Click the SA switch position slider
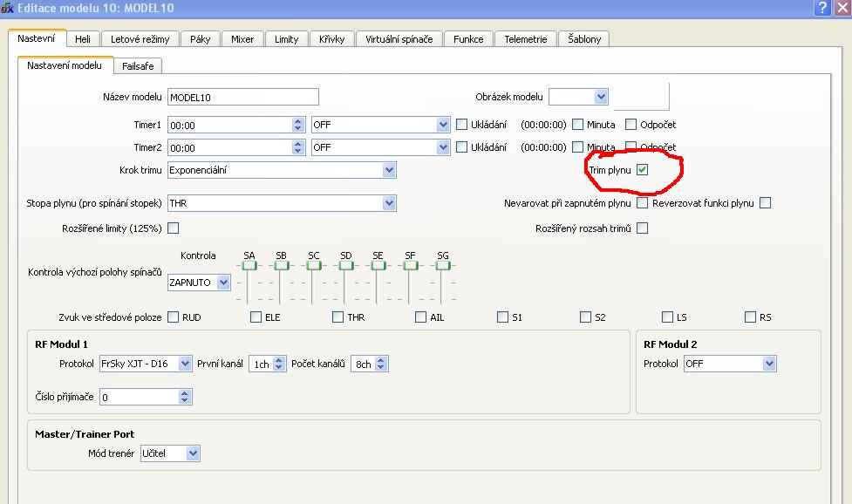Screen dimensions: 852x504 [x=249, y=266]
